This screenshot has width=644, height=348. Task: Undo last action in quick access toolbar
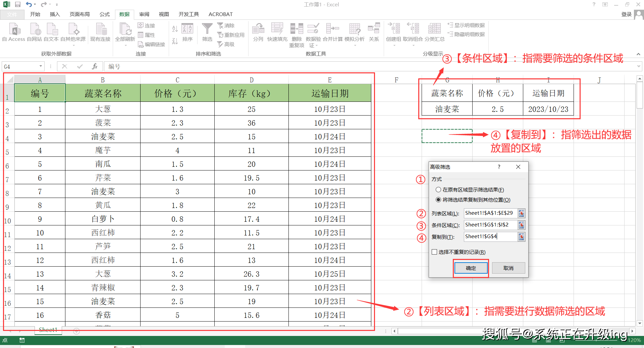[29, 4]
